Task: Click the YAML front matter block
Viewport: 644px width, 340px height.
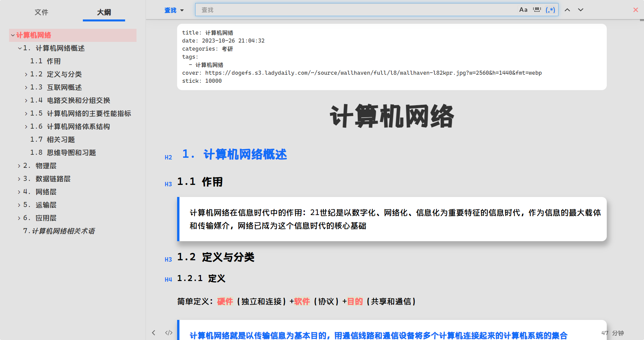Action: (392, 57)
